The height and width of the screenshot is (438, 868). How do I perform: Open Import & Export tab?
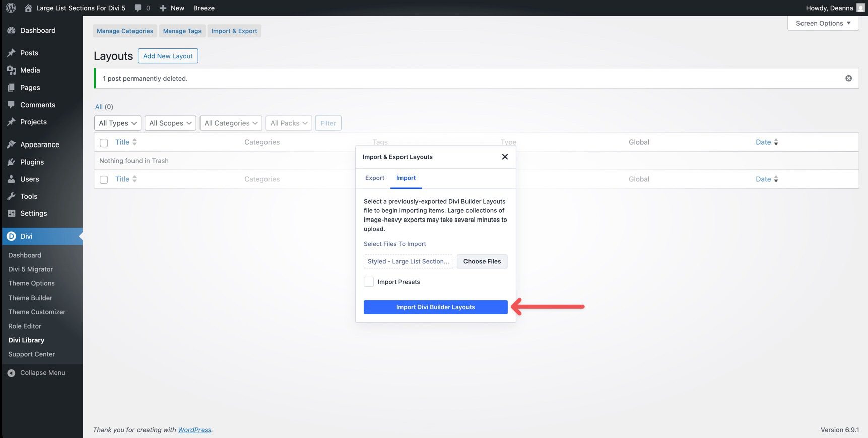click(x=234, y=31)
